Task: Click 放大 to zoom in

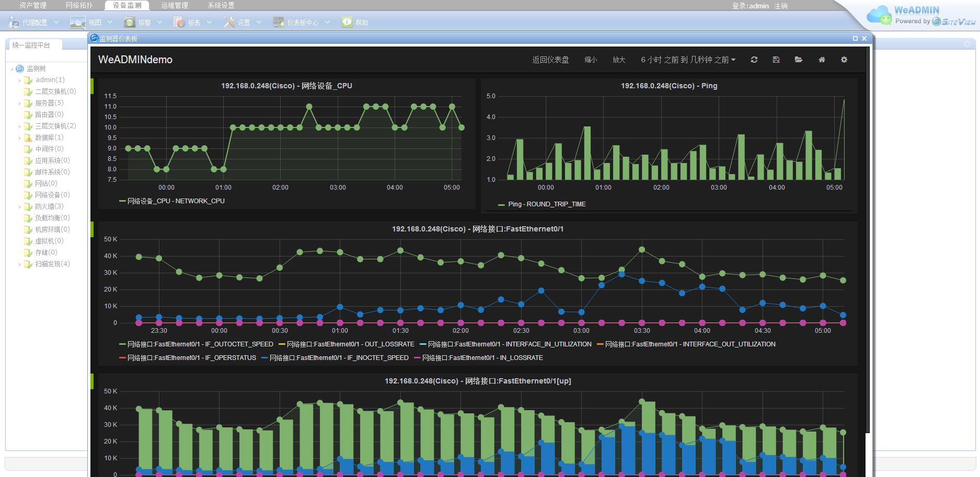Action: [x=619, y=60]
